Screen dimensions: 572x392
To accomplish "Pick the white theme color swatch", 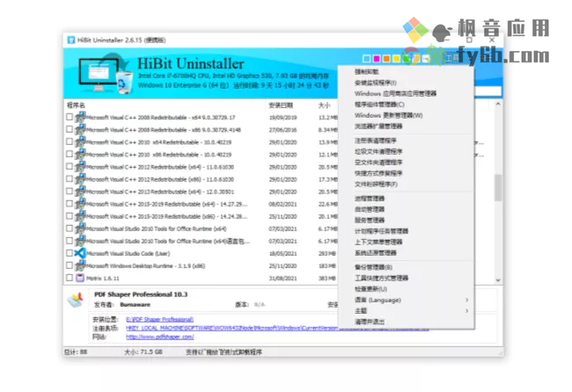I will tap(367, 59).
